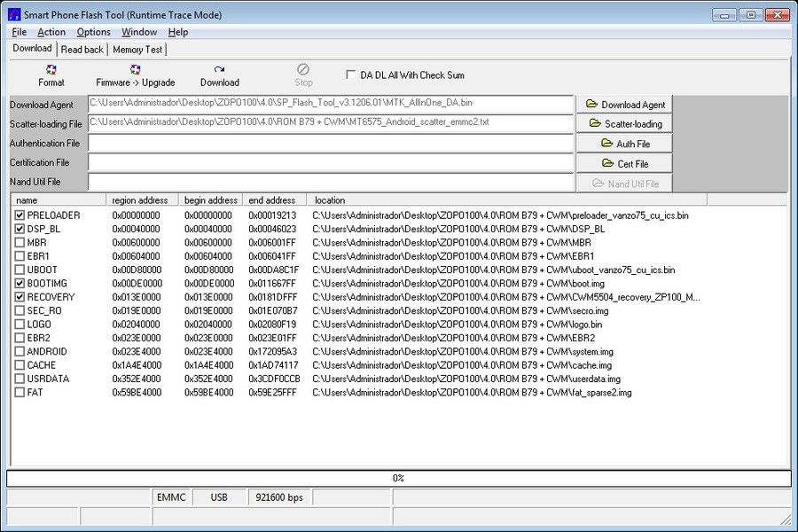Switch to the Memory Test tab
The image size is (798, 532).
tap(137, 50)
